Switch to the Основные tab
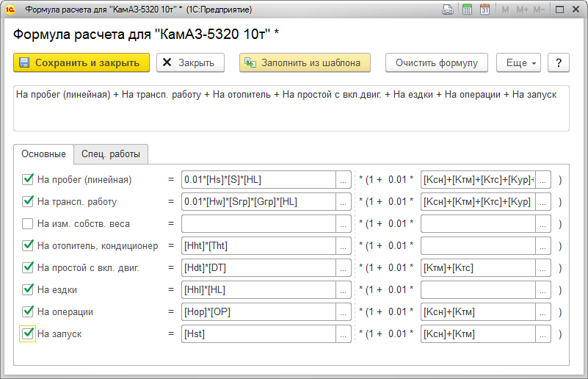 tap(43, 154)
